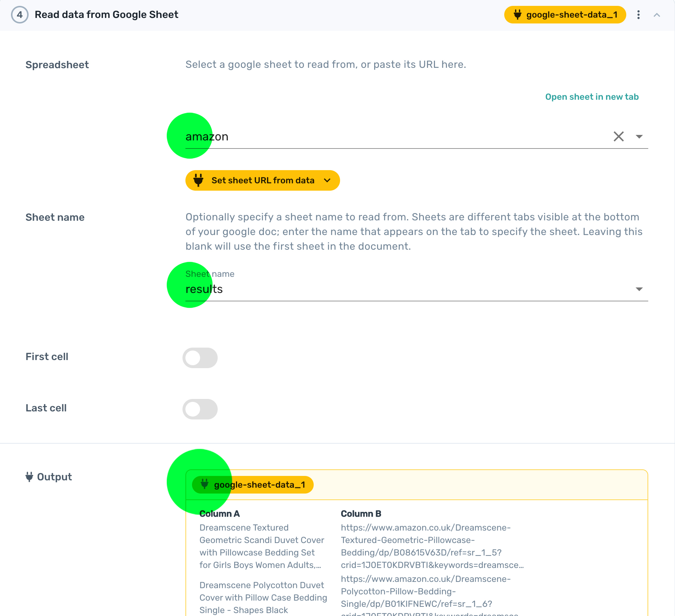The image size is (675, 616).
Task: Click the plug icon on Set sheet URL button
Action: point(198,180)
